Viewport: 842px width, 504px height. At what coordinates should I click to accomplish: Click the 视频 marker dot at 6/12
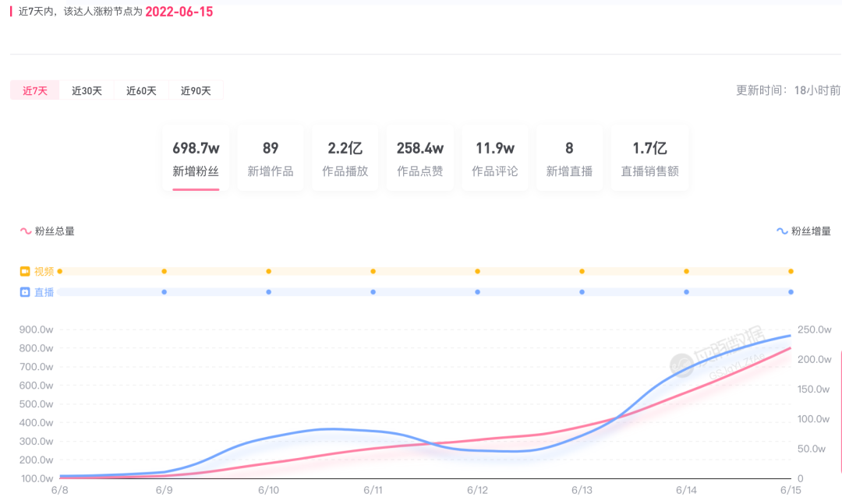point(477,272)
